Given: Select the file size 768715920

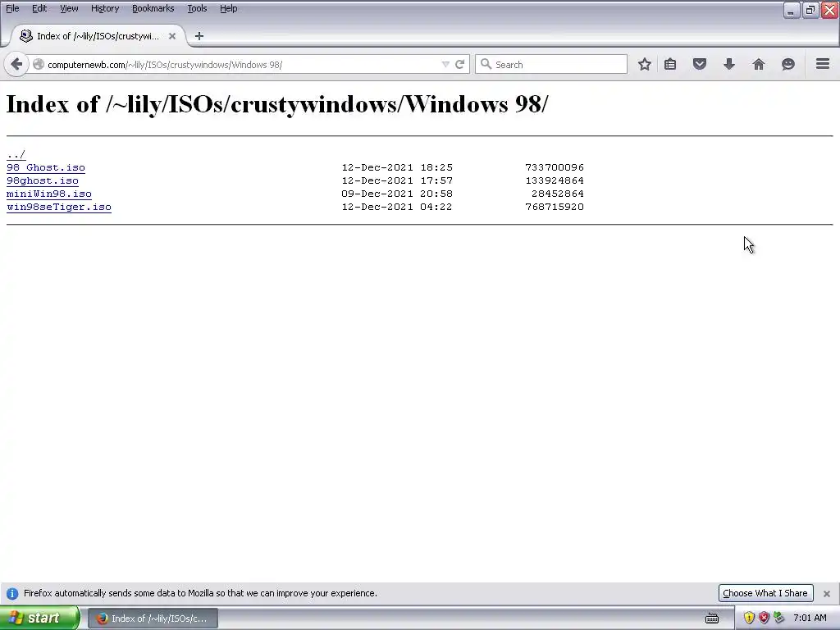Looking at the screenshot, I should (x=555, y=207).
